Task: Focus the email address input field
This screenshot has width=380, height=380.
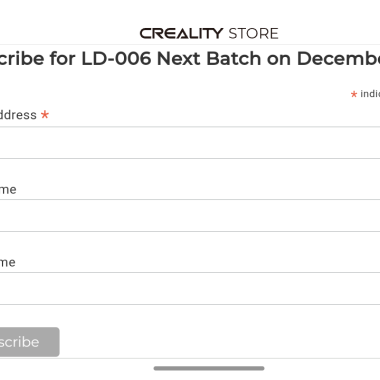Action: [x=190, y=143]
